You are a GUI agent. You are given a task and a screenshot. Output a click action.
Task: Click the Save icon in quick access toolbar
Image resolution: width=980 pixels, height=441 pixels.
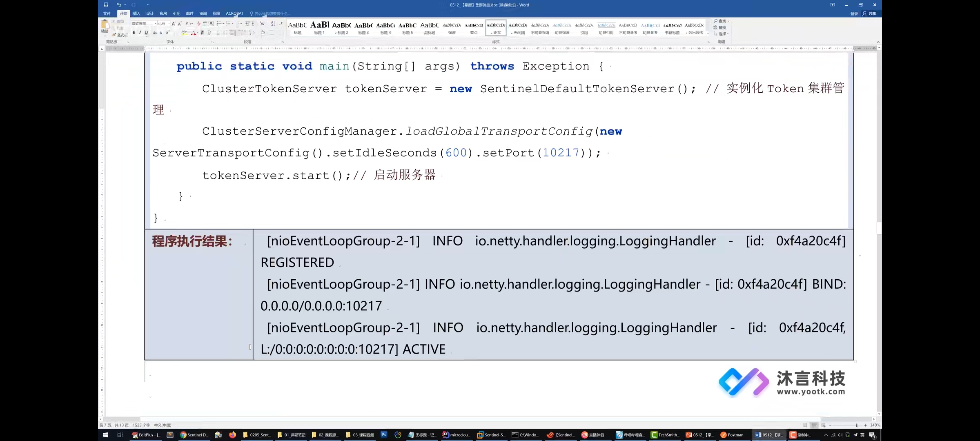106,4
